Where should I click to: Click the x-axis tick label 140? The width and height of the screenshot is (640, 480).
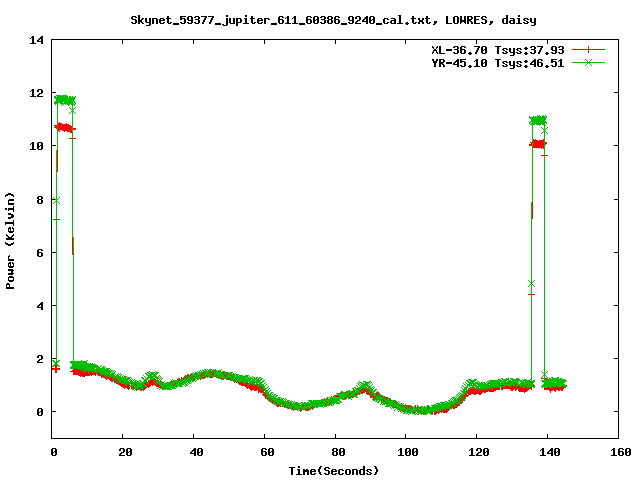point(550,452)
